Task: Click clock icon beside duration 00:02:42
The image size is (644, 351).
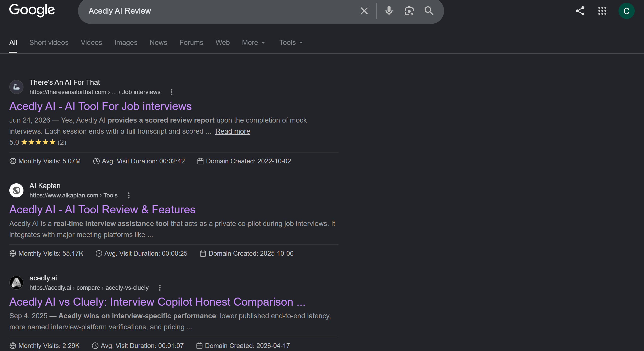Action: coord(96,161)
